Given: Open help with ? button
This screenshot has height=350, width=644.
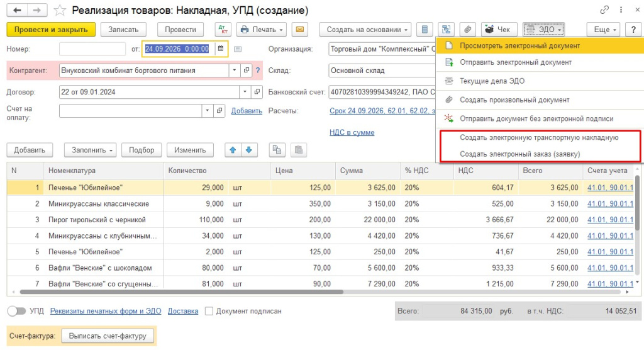Looking at the screenshot, I should pos(633,30).
